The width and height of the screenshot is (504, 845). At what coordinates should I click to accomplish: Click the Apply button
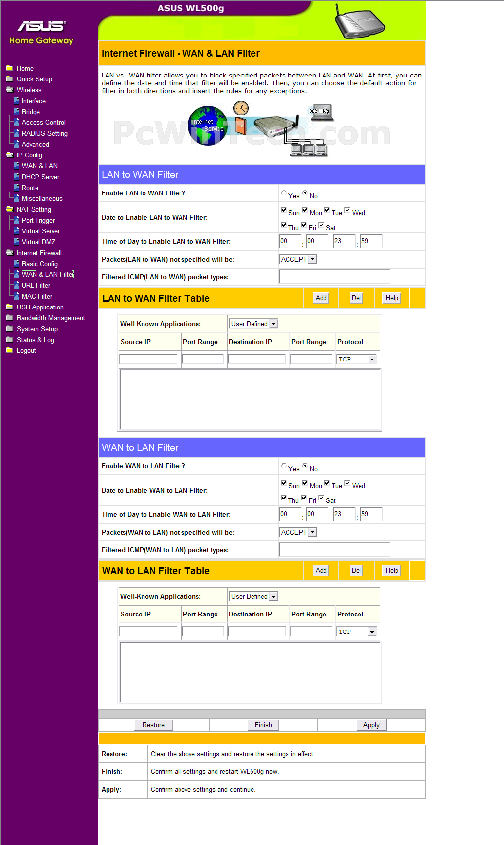click(371, 725)
